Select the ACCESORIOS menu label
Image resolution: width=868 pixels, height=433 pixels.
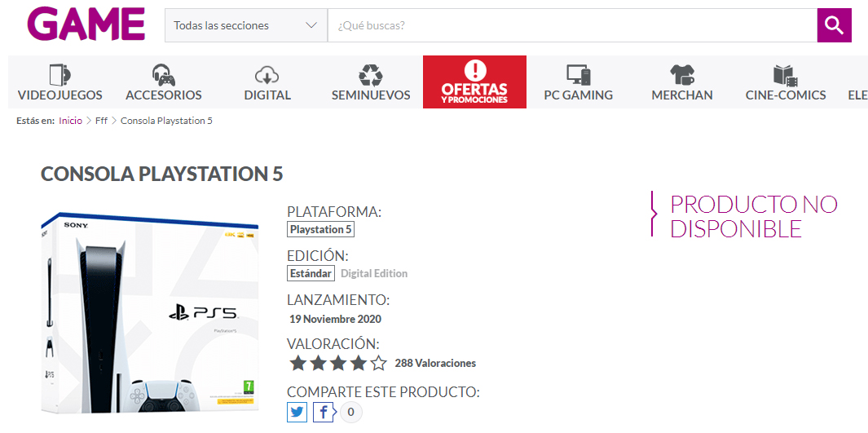[163, 95]
